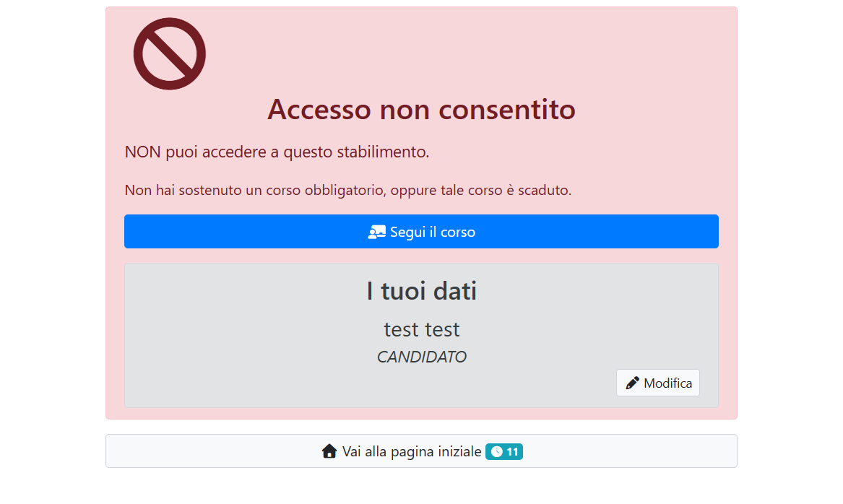Click the user name test test

pos(421,329)
